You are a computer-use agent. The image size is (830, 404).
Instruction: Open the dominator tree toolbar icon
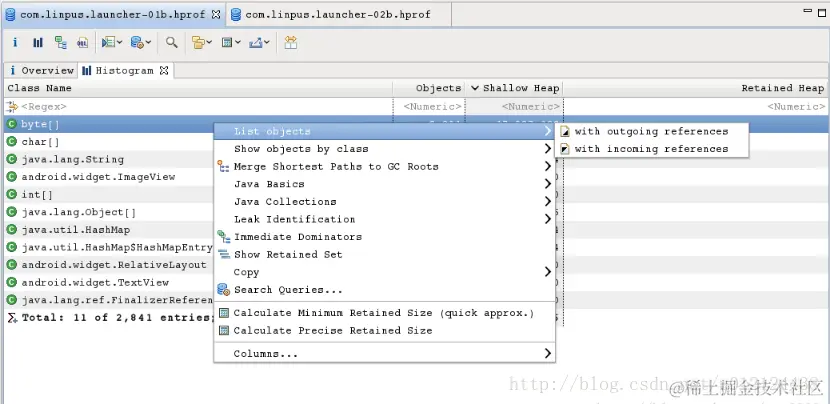[x=60, y=42]
